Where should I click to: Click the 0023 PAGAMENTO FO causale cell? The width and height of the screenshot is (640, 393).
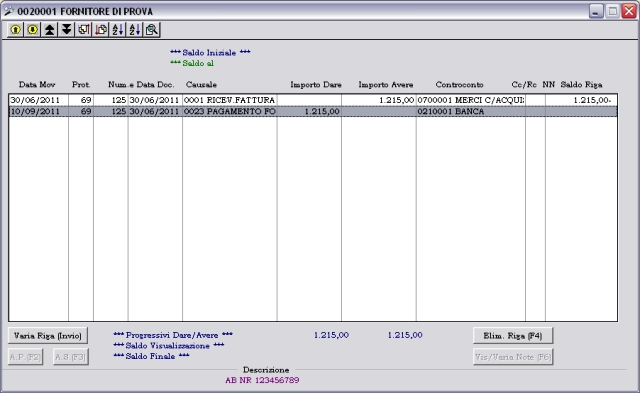229,111
